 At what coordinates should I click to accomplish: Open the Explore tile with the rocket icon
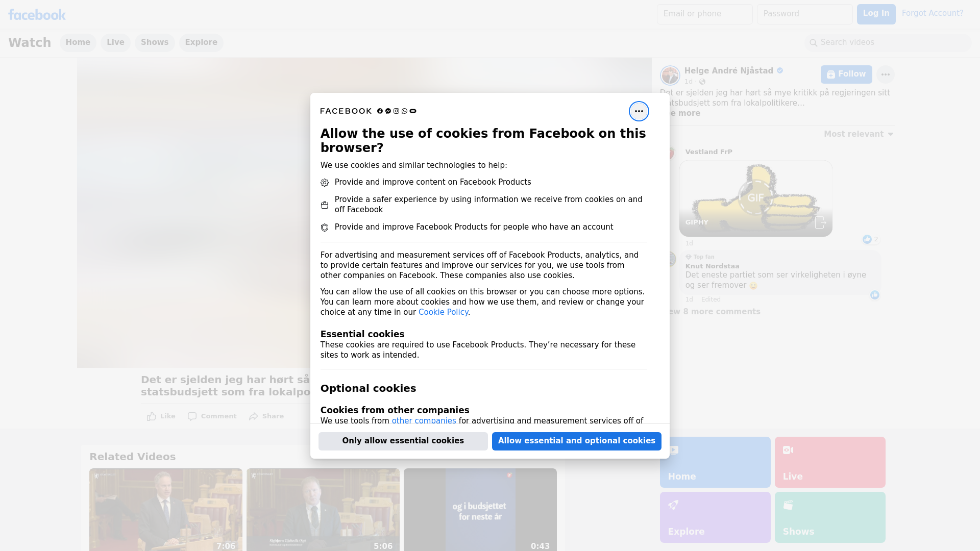click(x=715, y=517)
